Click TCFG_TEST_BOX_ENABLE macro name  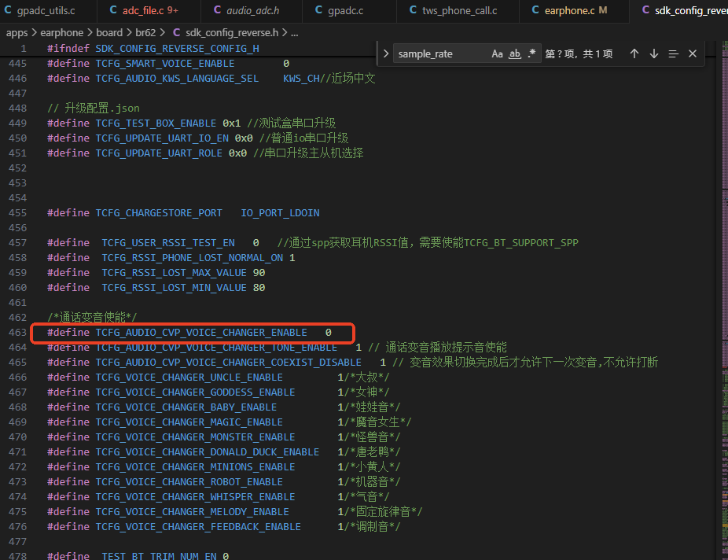click(x=156, y=123)
